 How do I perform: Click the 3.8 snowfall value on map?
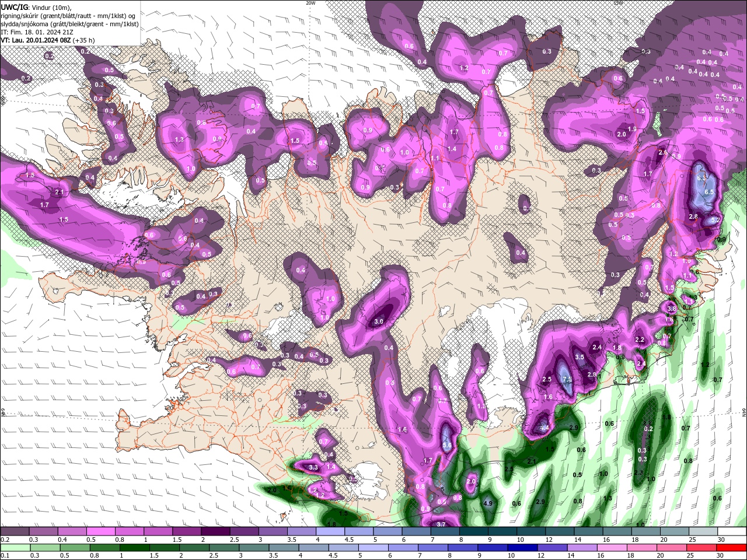(x=672, y=309)
